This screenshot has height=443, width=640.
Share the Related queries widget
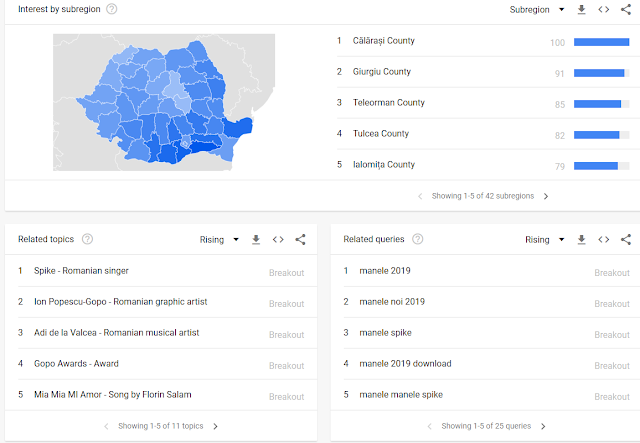tap(626, 239)
